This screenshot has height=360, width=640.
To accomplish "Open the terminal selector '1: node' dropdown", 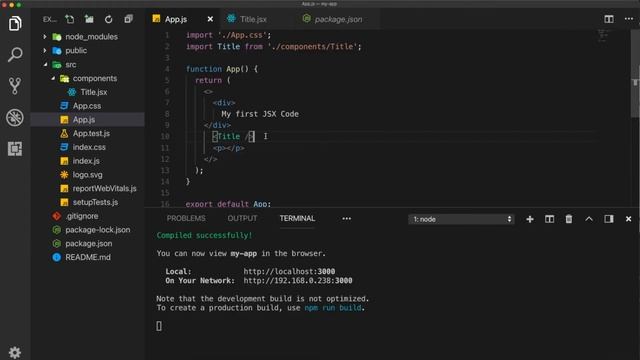I will click(x=461, y=219).
